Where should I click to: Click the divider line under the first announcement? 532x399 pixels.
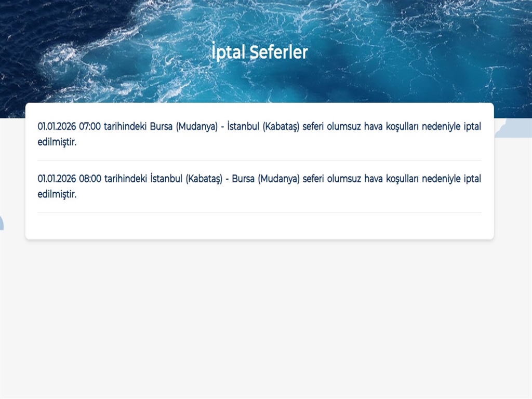[259, 161]
